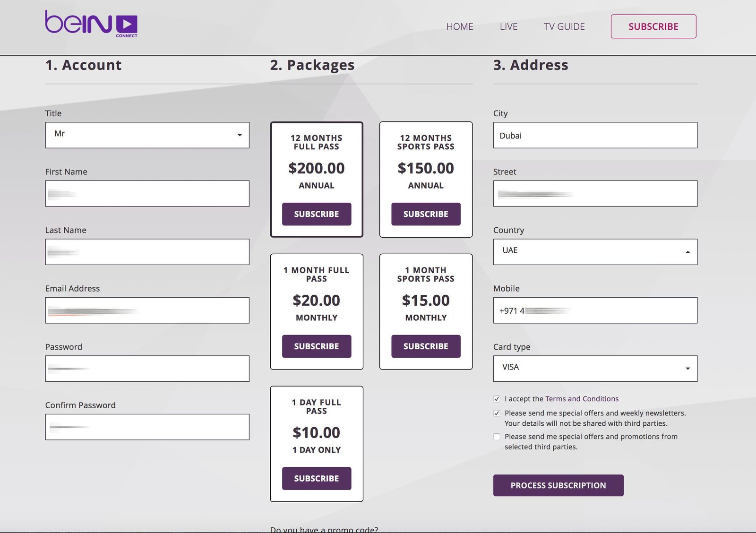Go to the HOME menu item
This screenshot has height=533, width=756.
point(460,26)
